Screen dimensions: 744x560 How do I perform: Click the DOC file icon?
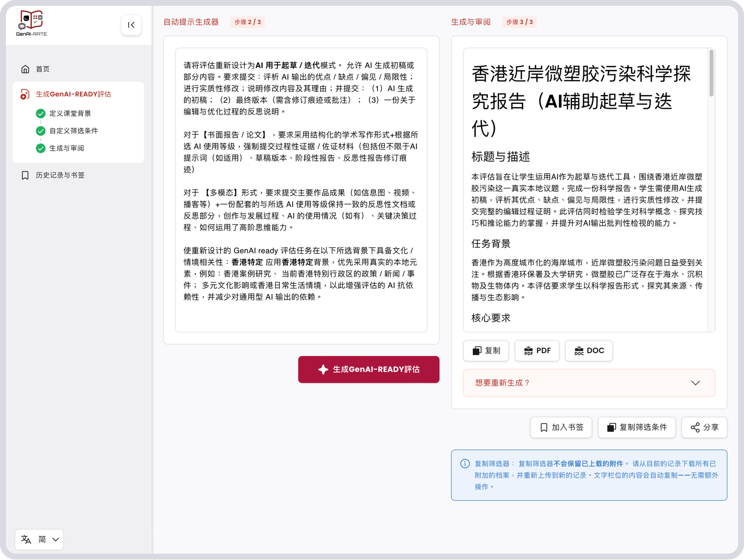tap(579, 350)
